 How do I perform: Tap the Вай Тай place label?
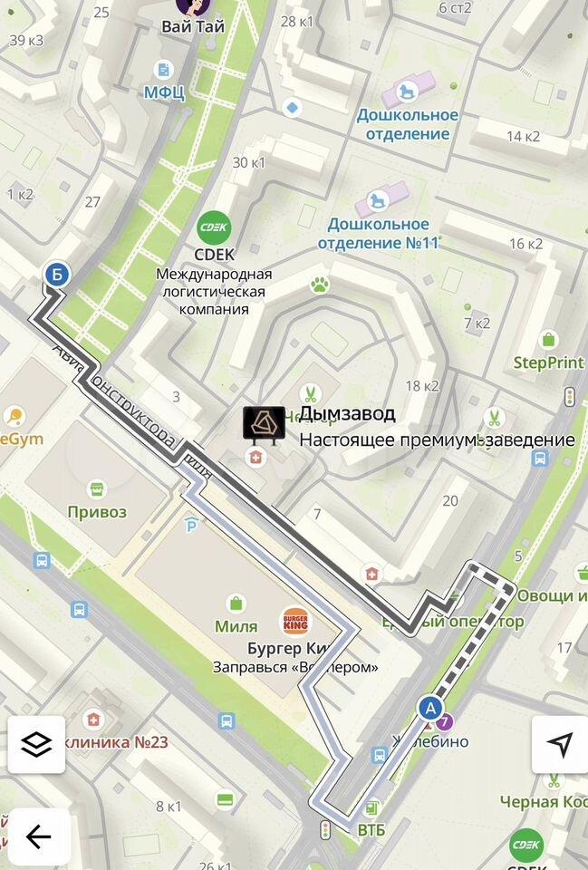pyautogui.click(x=192, y=26)
